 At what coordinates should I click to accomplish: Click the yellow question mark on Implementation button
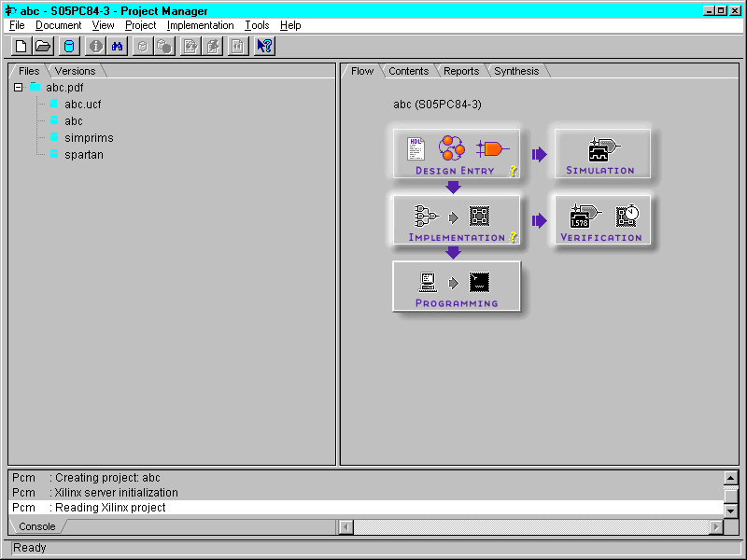(513, 237)
